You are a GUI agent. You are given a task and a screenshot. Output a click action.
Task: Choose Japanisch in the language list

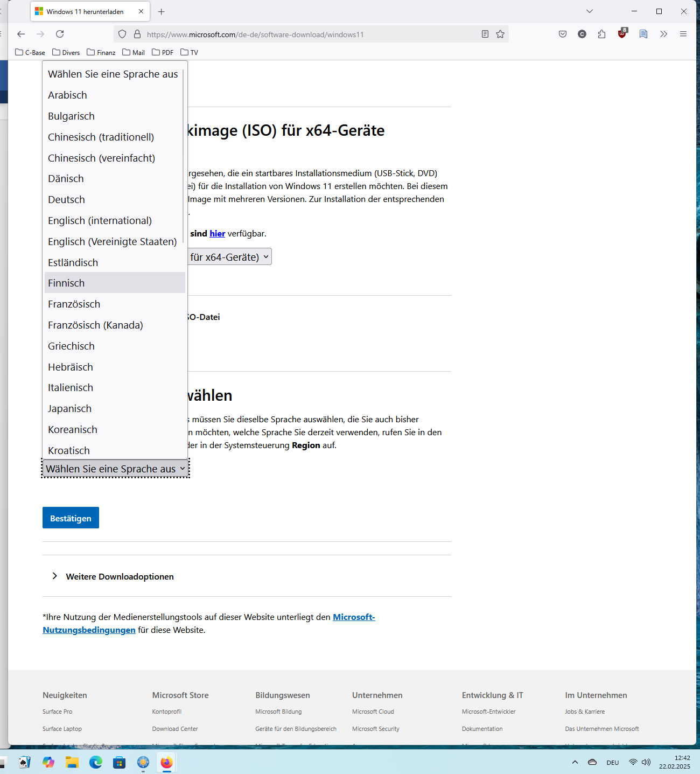click(x=115, y=408)
